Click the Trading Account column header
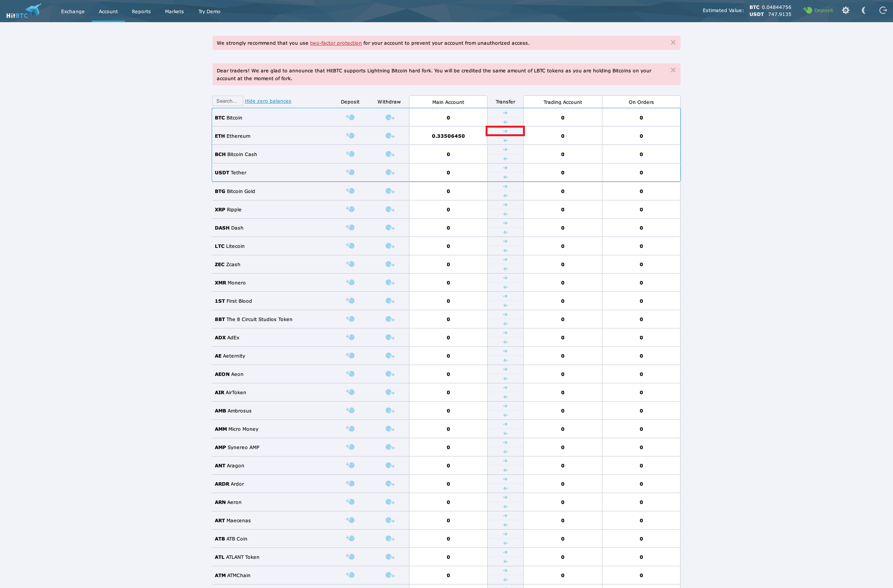Image resolution: width=893 pixels, height=588 pixels. (563, 102)
